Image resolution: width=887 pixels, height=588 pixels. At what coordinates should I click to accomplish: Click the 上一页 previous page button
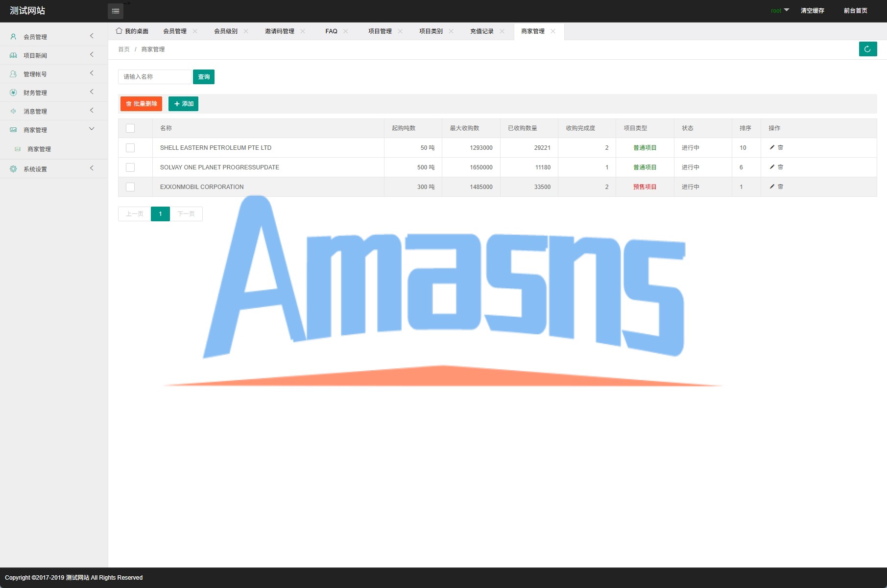(x=135, y=214)
